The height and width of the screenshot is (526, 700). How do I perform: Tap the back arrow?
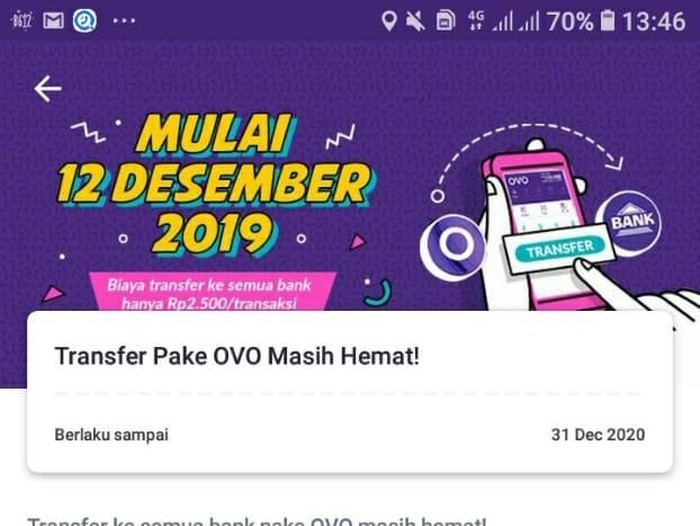tap(48, 88)
